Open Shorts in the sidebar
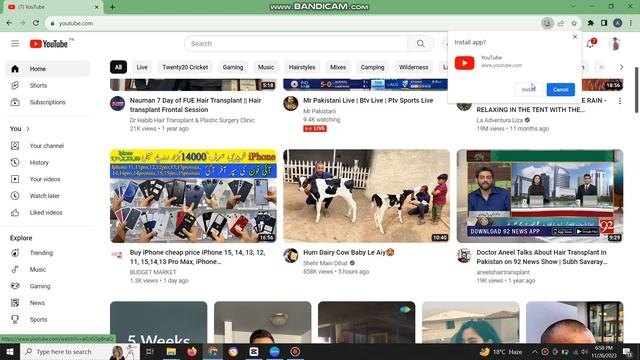The height and width of the screenshot is (360, 640). tap(47, 85)
